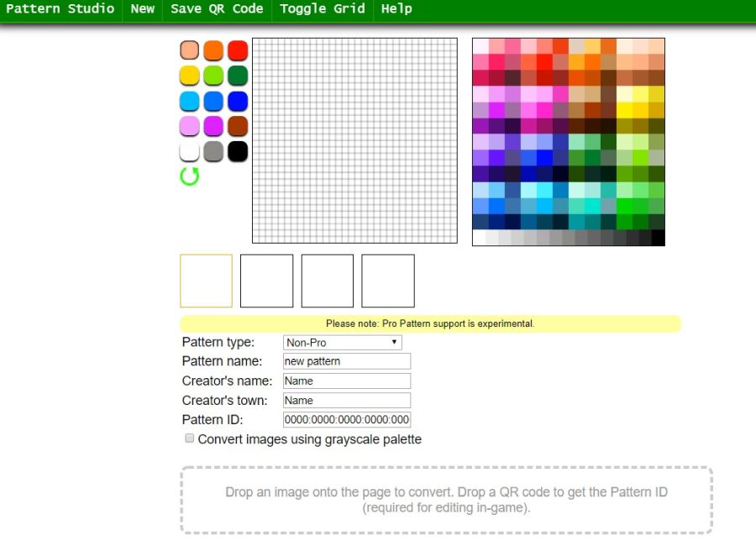Select the first yellow-bordered preview thumbnail

(x=206, y=281)
